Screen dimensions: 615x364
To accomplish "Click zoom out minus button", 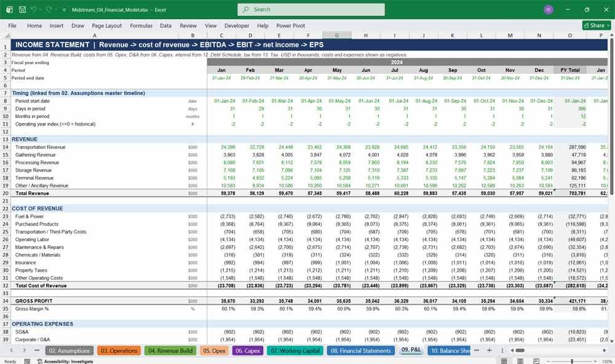I will (549, 362).
